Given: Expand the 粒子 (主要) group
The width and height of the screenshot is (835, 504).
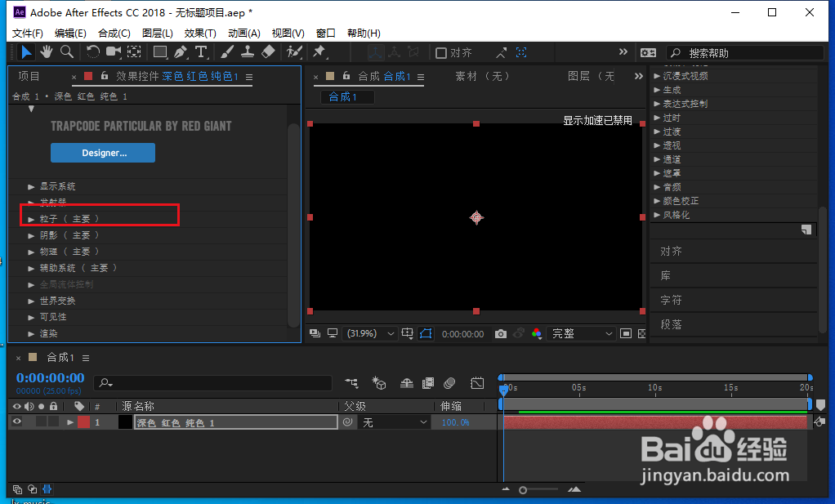Looking at the screenshot, I should pos(31,219).
